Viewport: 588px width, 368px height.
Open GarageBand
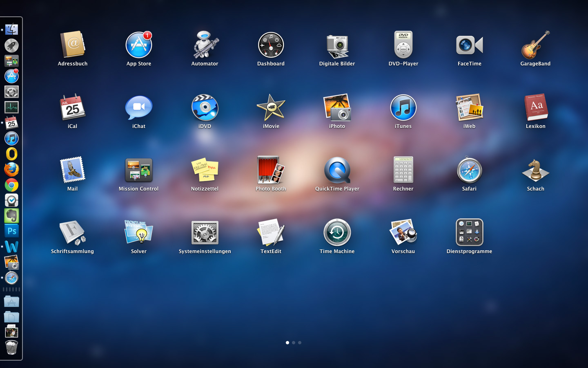click(536, 45)
